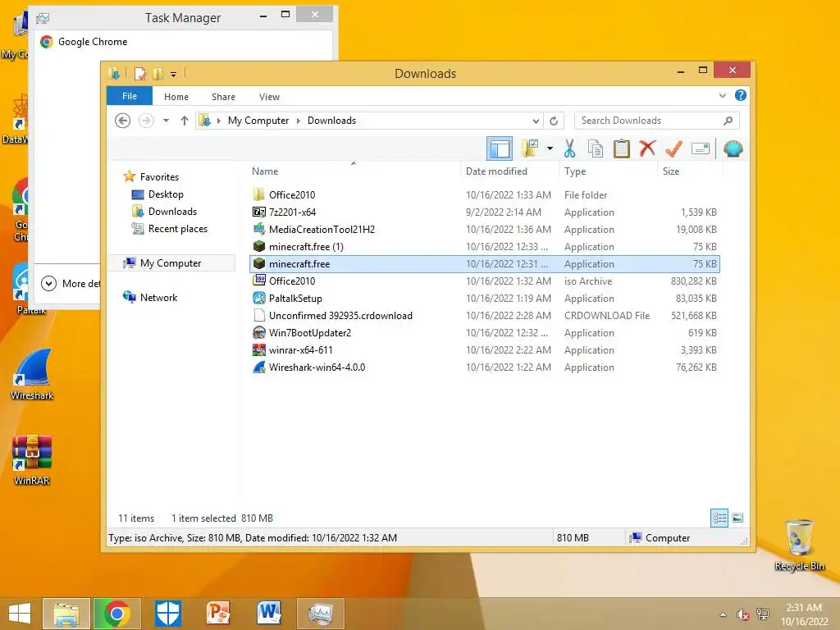Expand More details in Task Manager
The image size is (840, 630).
(70, 283)
